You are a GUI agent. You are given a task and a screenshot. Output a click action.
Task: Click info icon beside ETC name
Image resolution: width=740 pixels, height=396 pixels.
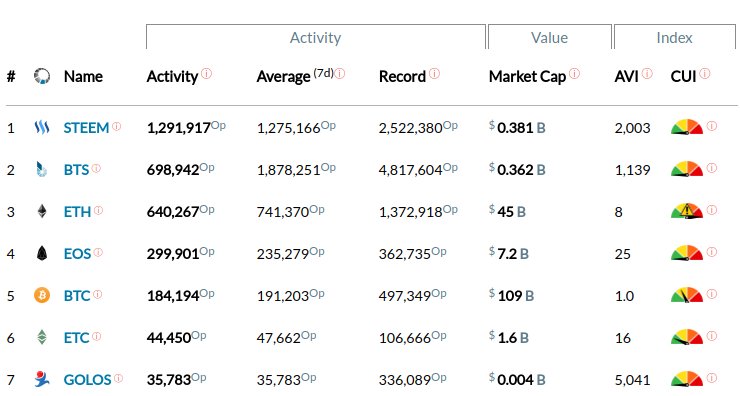(96, 336)
